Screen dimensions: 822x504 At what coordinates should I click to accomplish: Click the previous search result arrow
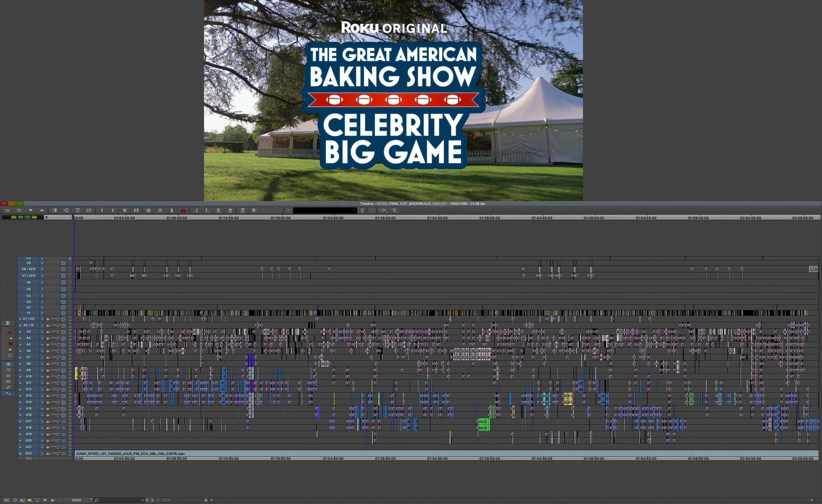(147, 500)
